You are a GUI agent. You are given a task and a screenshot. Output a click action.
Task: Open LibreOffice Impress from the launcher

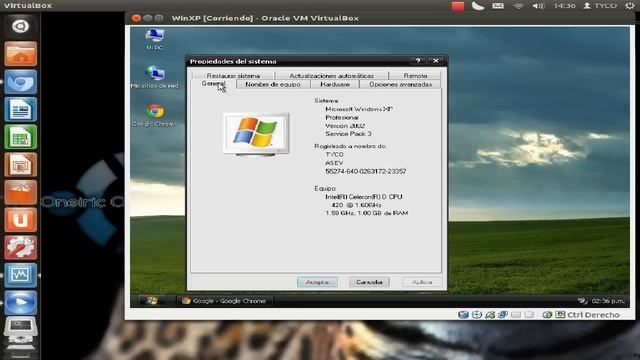click(x=20, y=164)
